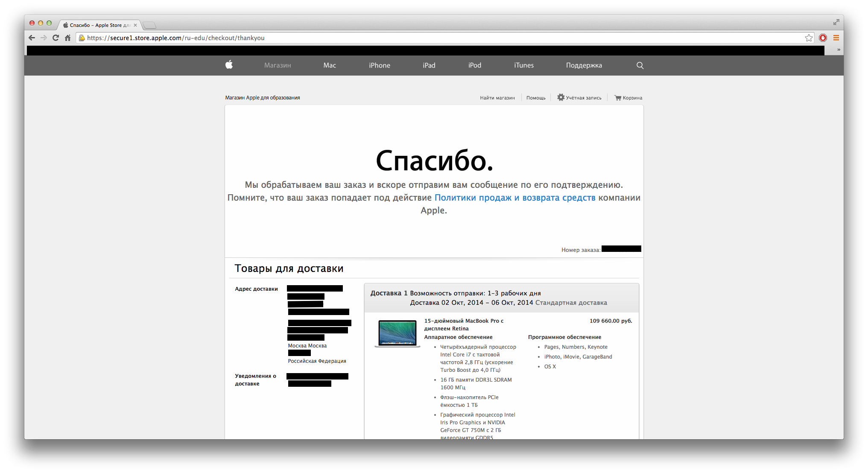Image resolution: width=868 pixels, height=473 pixels.
Task: Click the lock icon in the address bar
Action: (82, 38)
